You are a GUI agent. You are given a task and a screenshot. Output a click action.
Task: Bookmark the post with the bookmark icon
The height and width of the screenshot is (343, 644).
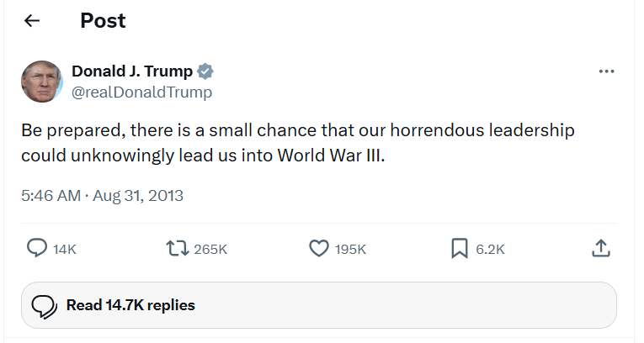(460, 248)
